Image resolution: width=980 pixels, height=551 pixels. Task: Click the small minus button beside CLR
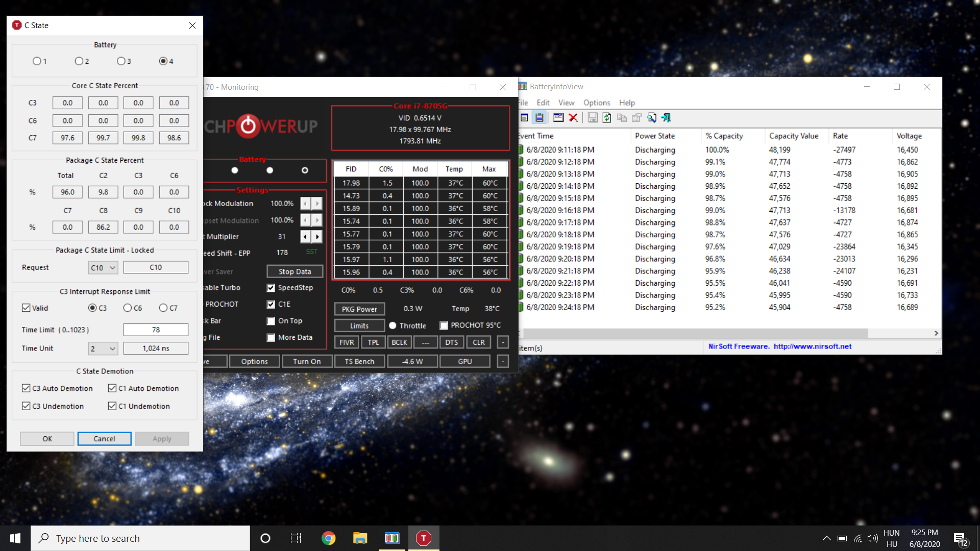click(x=503, y=342)
